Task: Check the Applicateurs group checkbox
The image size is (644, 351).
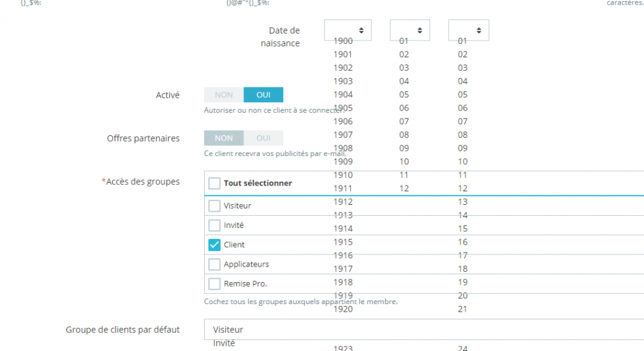Action: pyautogui.click(x=214, y=265)
